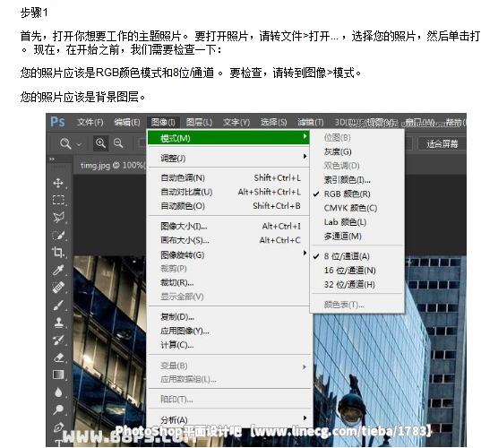This screenshot has width=481, height=448.
Task: Click the Photoshop Ps logo
Action: click(x=57, y=122)
